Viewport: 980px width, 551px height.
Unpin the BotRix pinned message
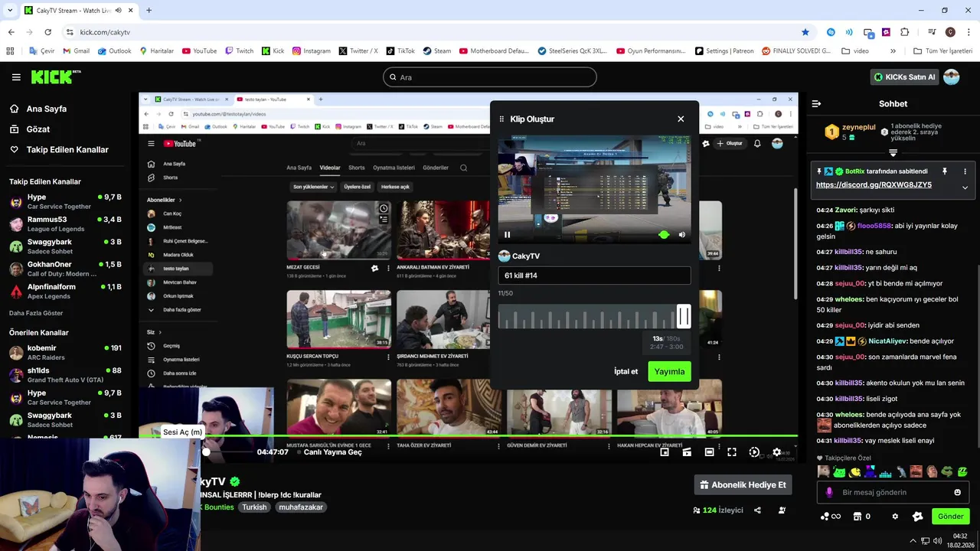945,171
